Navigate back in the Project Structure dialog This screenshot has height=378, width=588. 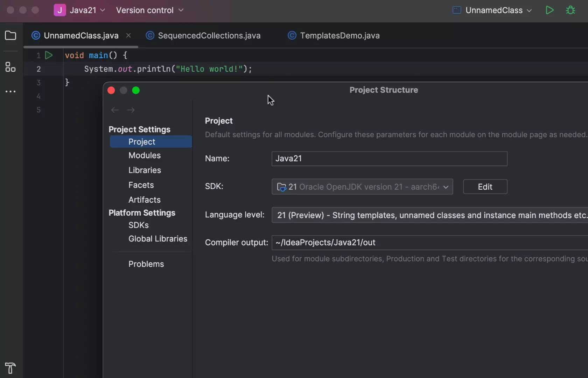(x=114, y=110)
